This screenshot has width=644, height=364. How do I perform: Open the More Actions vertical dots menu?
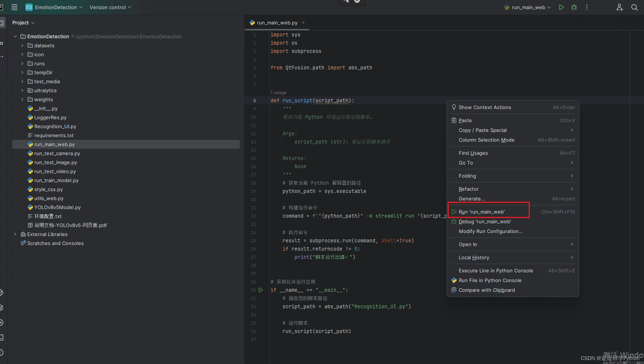[x=587, y=7]
